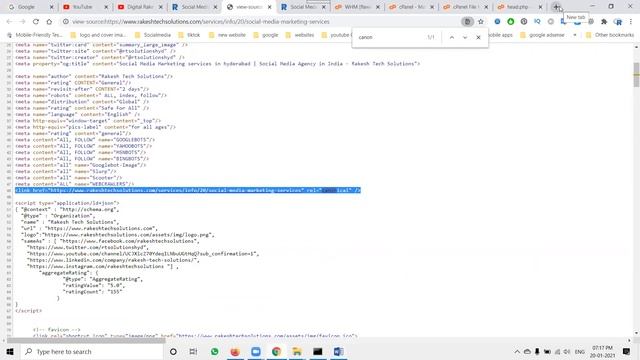Viewport: 640px width, 360px height.
Task: Close the find-in-page bar
Action: click(478, 37)
